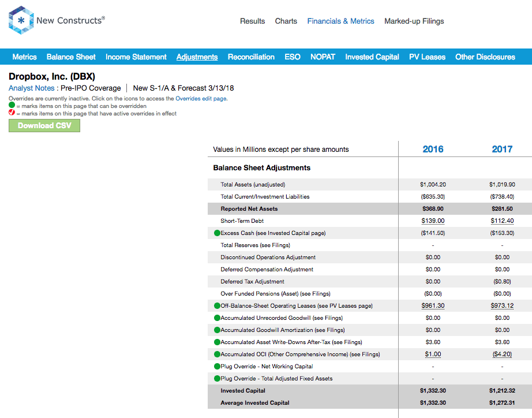Click 2017 operating leases value $973.12
Screen dimensions: 532x418
(502, 305)
